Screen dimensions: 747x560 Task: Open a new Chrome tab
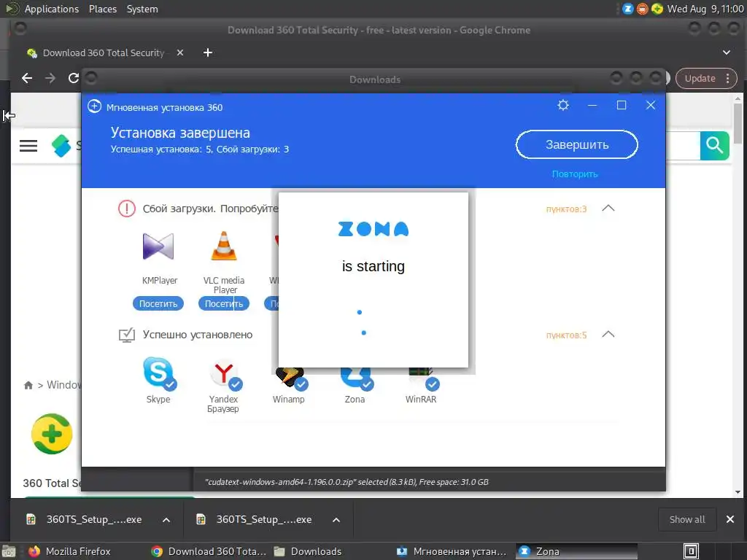tap(208, 52)
